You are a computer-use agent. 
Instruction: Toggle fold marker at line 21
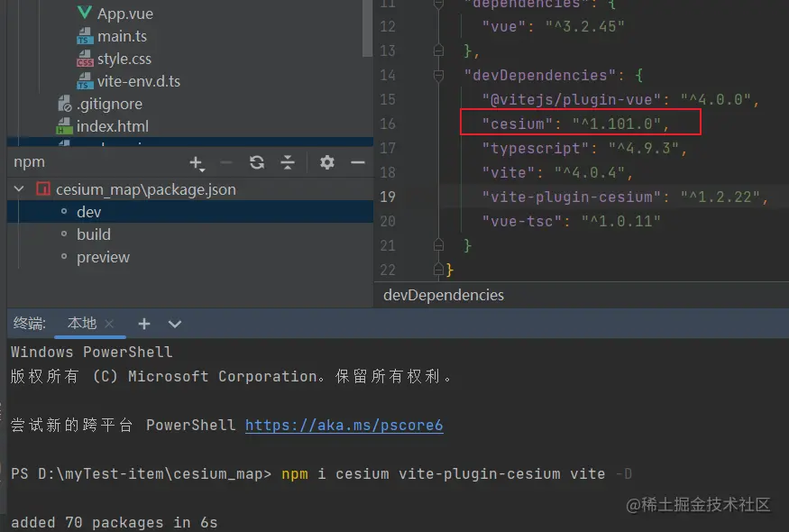coord(438,245)
